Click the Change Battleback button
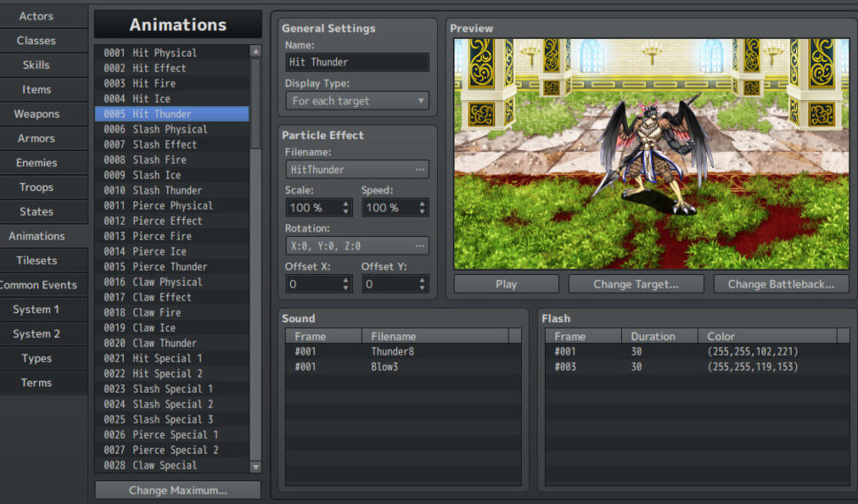Image resolution: width=858 pixels, height=504 pixels. click(780, 284)
